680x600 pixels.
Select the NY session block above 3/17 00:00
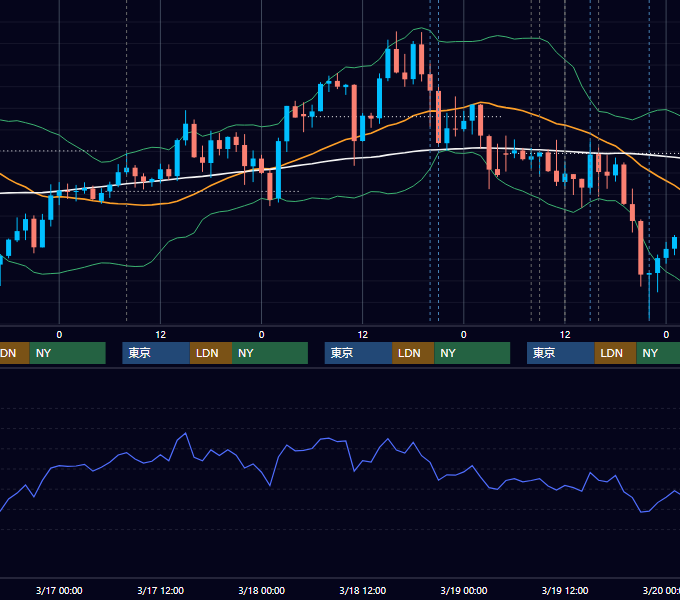tap(68, 353)
